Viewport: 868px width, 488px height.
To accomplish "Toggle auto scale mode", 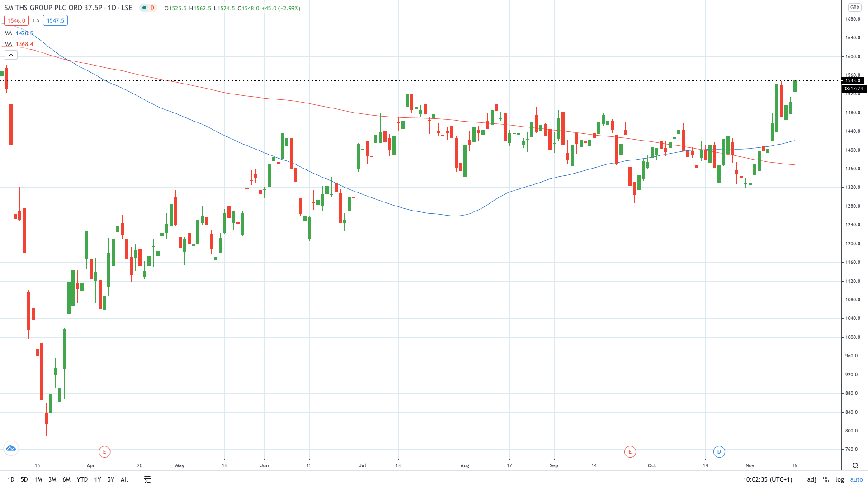I will click(856, 479).
